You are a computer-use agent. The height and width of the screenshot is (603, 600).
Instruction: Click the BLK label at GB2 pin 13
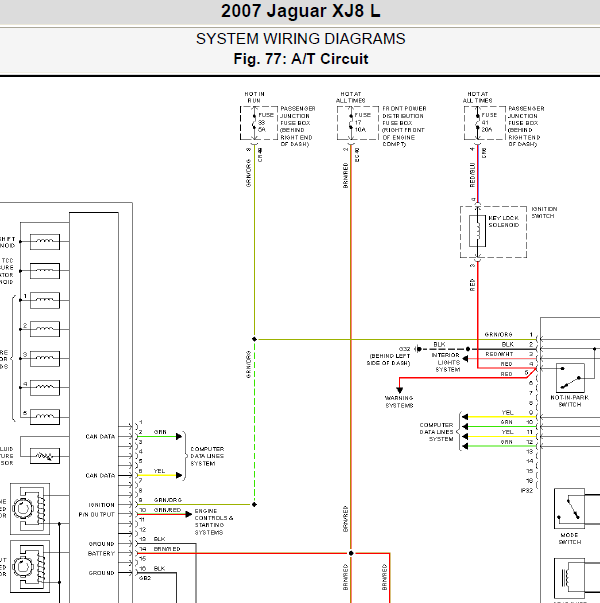159,539
